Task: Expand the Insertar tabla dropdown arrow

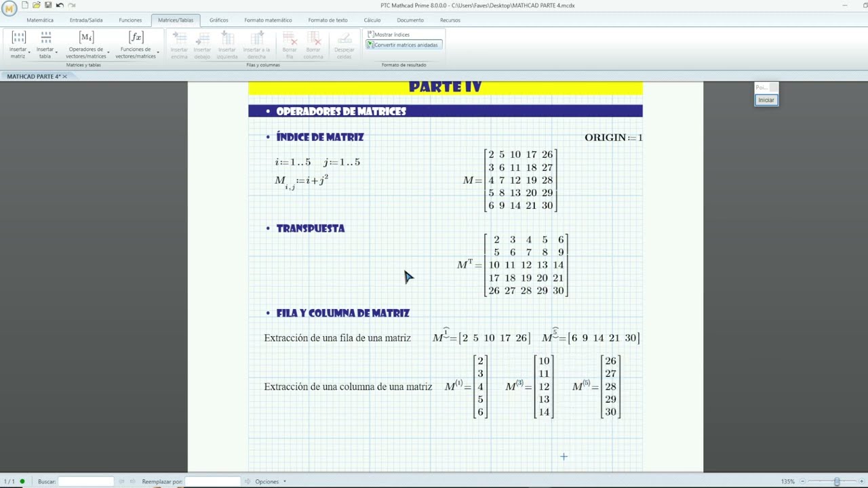Action: [56, 52]
